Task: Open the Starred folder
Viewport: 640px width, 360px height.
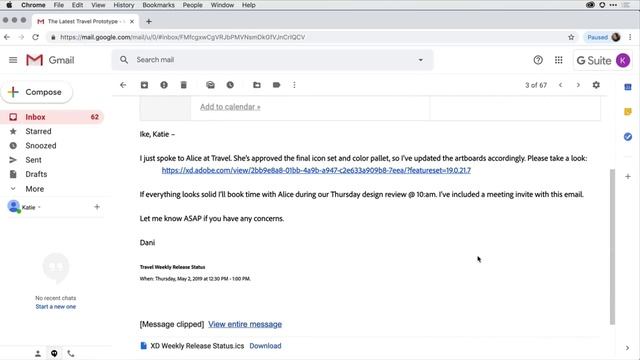Action: (x=38, y=131)
